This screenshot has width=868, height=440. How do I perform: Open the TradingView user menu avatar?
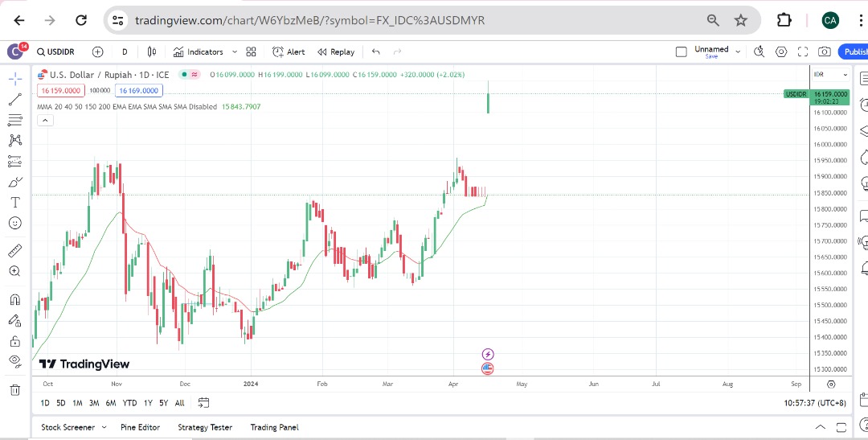(x=15, y=51)
